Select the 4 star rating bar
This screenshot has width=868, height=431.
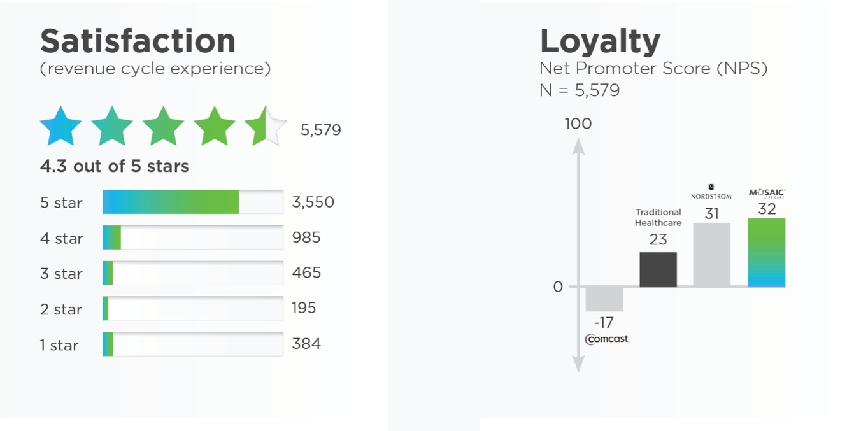point(192,238)
